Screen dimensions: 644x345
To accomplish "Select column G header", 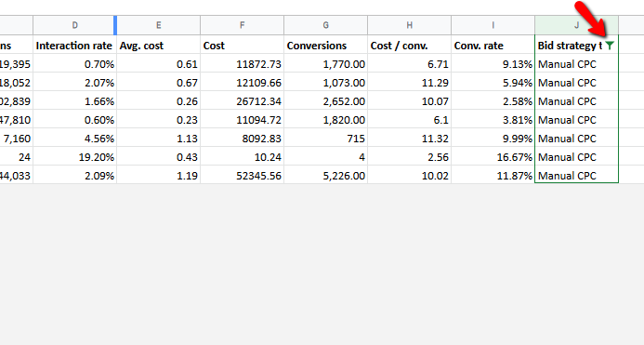I will click(325, 25).
